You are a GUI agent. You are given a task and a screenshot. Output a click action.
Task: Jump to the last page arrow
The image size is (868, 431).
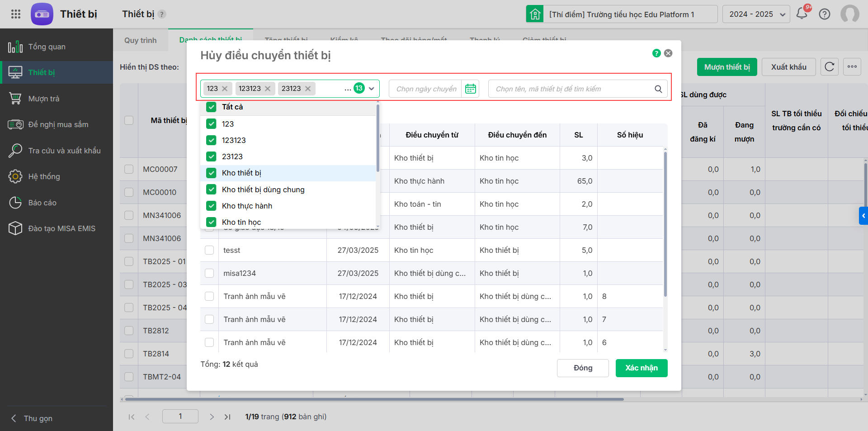[227, 417]
